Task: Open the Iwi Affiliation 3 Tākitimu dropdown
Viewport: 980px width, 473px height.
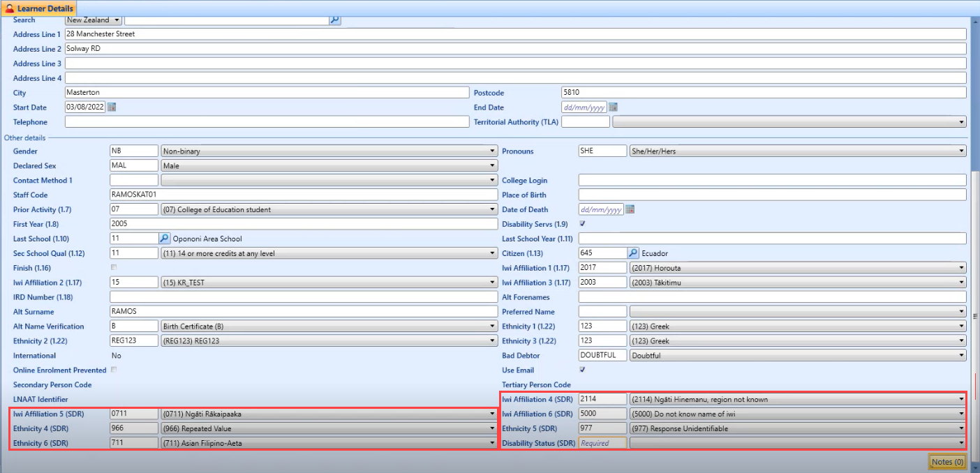Action: [x=798, y=283]
